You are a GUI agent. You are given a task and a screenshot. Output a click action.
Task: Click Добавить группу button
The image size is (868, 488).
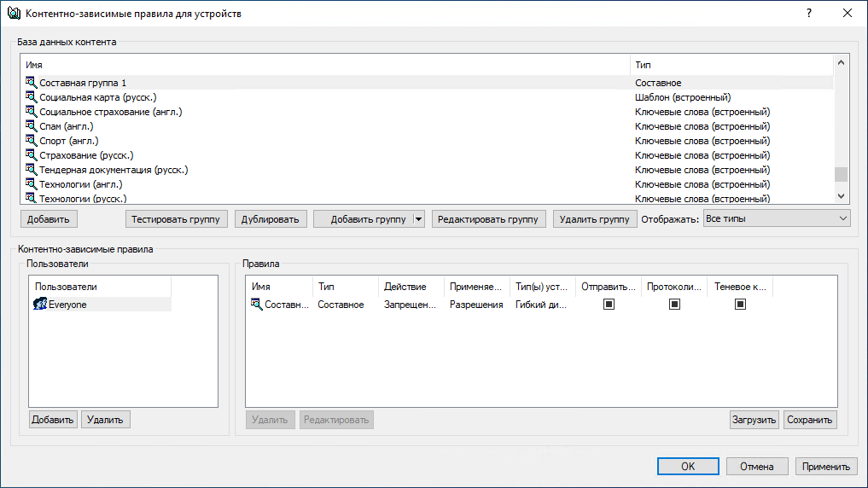point(364,219)
